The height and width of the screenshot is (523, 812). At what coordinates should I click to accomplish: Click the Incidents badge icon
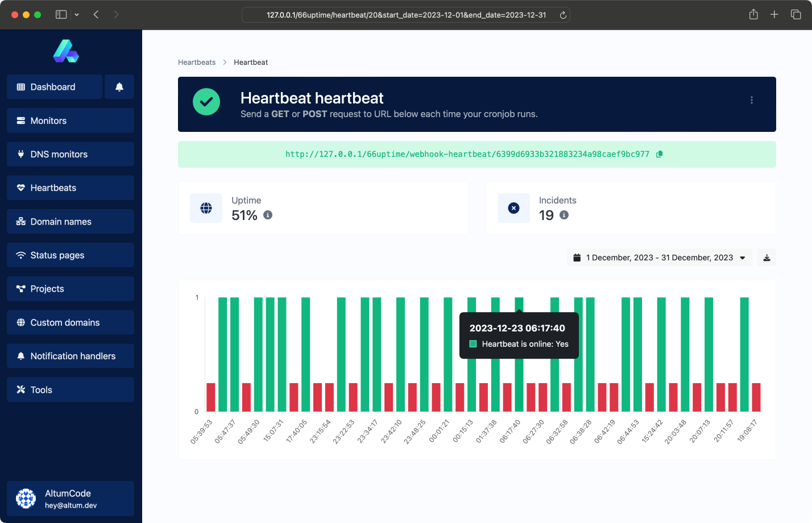pos(513,207)
